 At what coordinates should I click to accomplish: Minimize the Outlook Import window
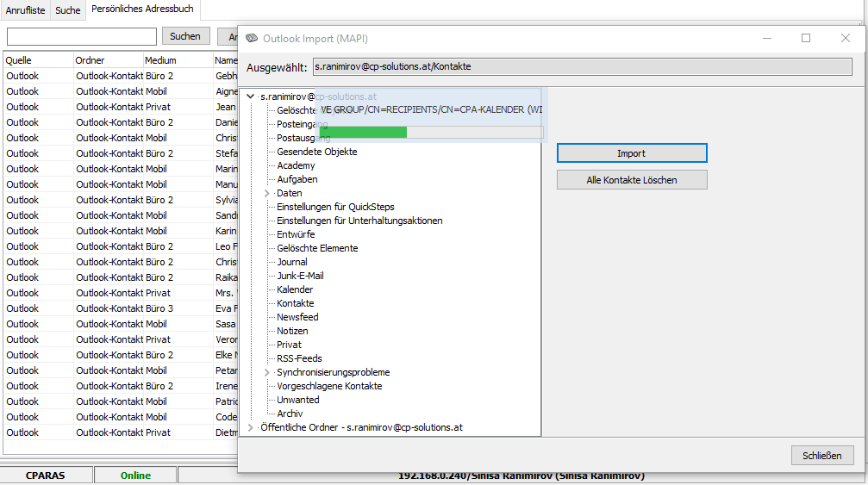click(767, 38)
